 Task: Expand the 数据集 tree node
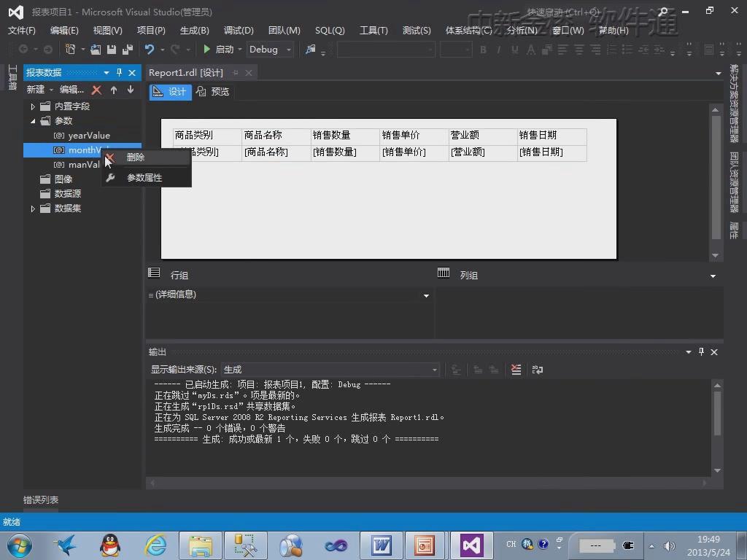point(33,209)
